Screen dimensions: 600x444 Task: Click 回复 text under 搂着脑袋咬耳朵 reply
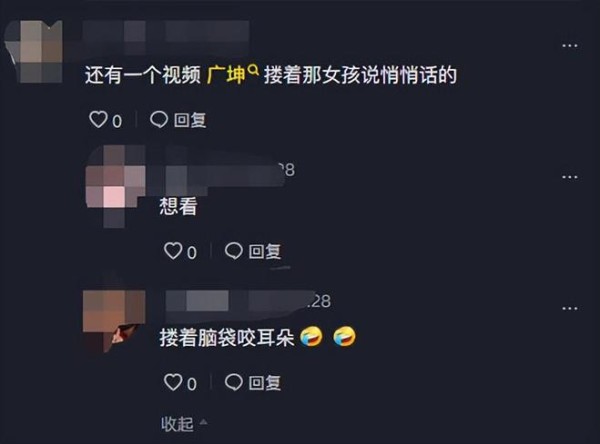[265, 382]
